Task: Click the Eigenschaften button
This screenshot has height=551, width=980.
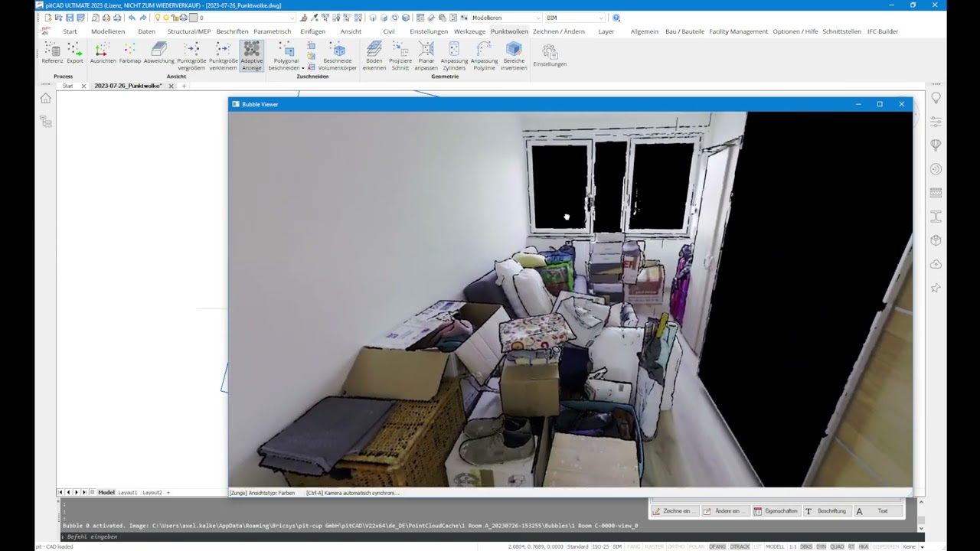Action: click(x=776, y=511)
